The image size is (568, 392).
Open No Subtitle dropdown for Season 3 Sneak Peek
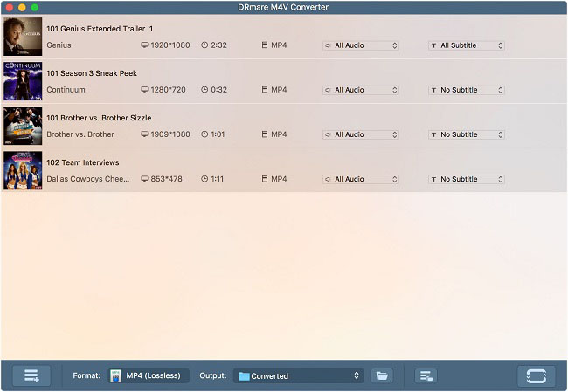click(467, 90)
